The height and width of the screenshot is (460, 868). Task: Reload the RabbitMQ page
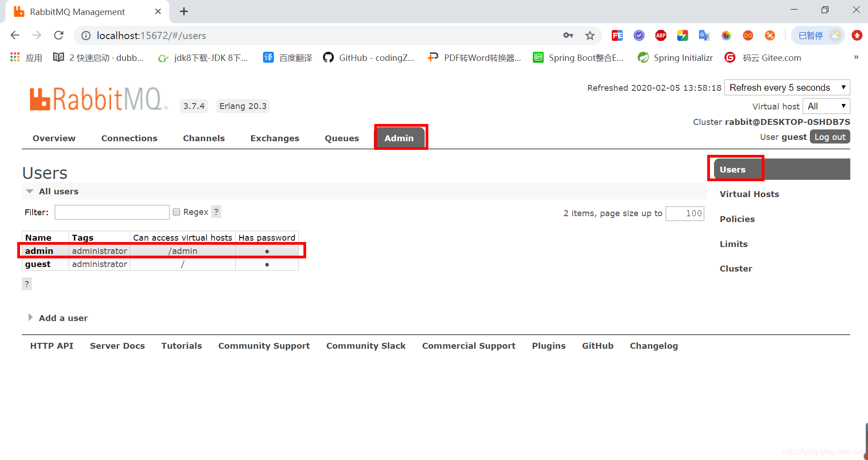click(59, 35)
